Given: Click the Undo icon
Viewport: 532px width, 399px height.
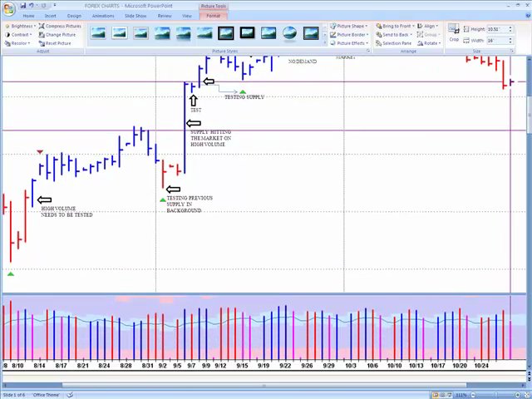Looking at the screenshot, I should [32, 6].
